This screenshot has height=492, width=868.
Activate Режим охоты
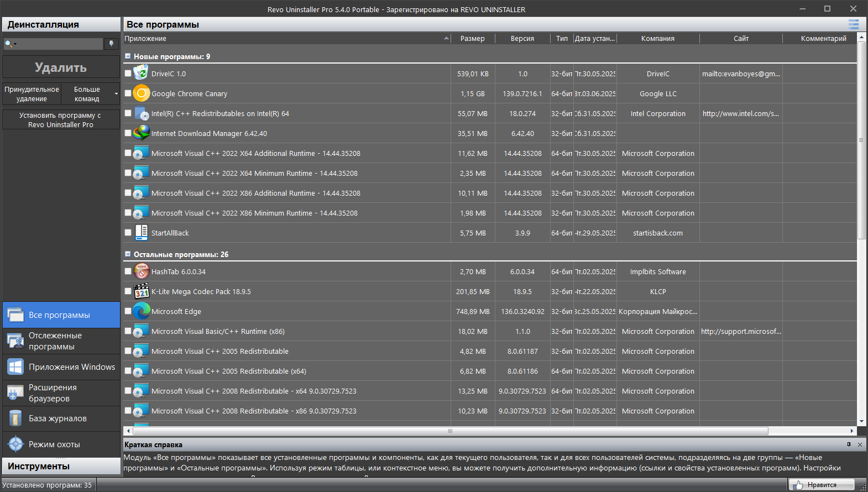point(61,444)
